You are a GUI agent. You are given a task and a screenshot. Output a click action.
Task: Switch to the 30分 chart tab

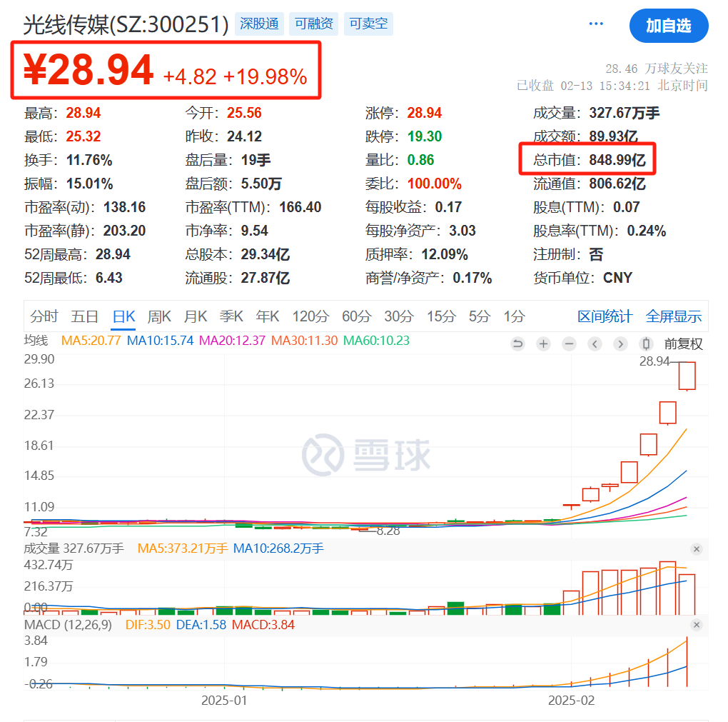(399, 316)
